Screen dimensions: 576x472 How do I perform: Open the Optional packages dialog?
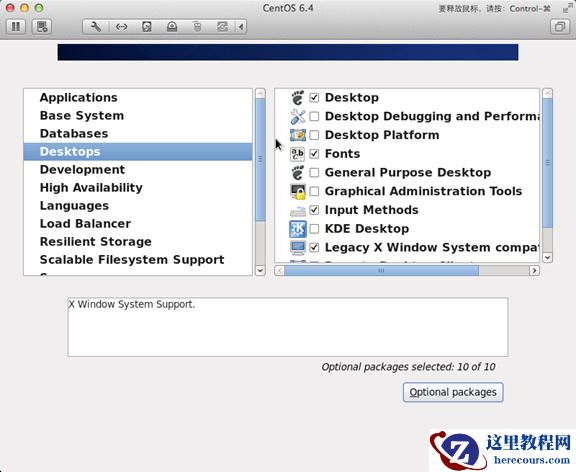point(453,392)
